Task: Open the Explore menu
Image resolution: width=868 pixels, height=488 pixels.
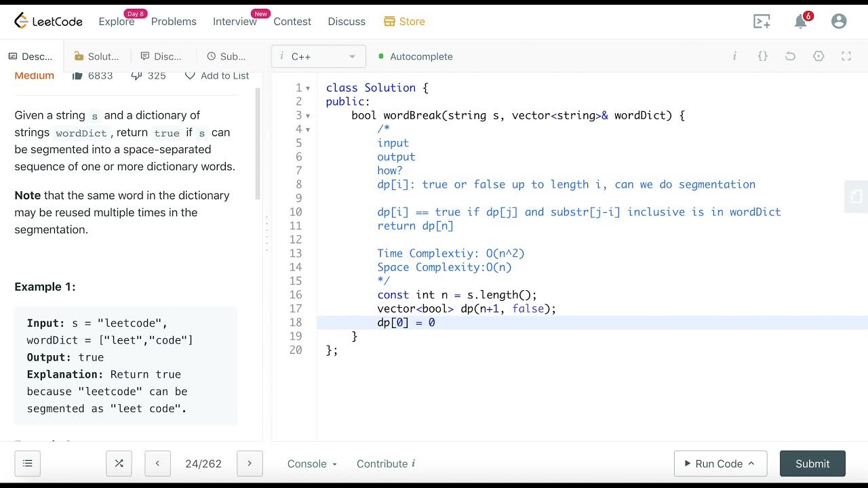Action: coord(117,22)
